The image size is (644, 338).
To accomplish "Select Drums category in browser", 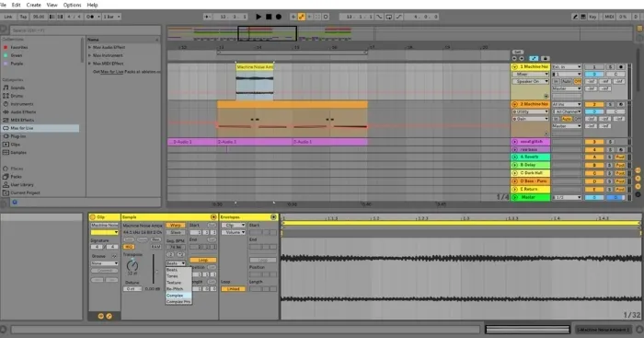I will (17, 96).
